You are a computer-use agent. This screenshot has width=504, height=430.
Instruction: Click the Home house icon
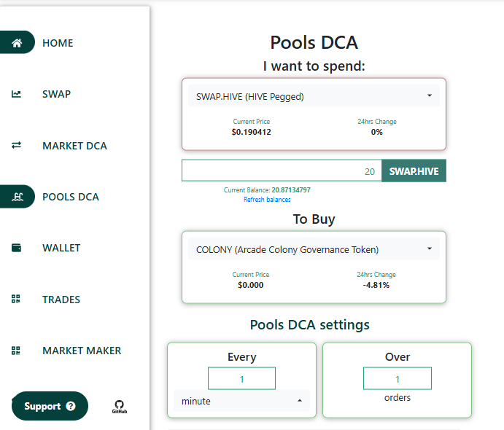click(17, 43)
